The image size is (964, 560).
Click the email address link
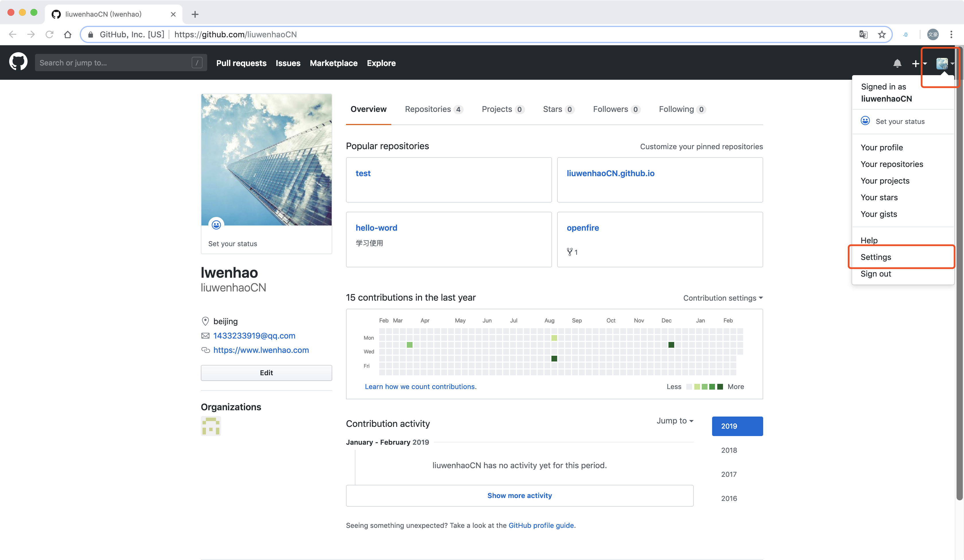pyautogui.click(x=254, y=335)
